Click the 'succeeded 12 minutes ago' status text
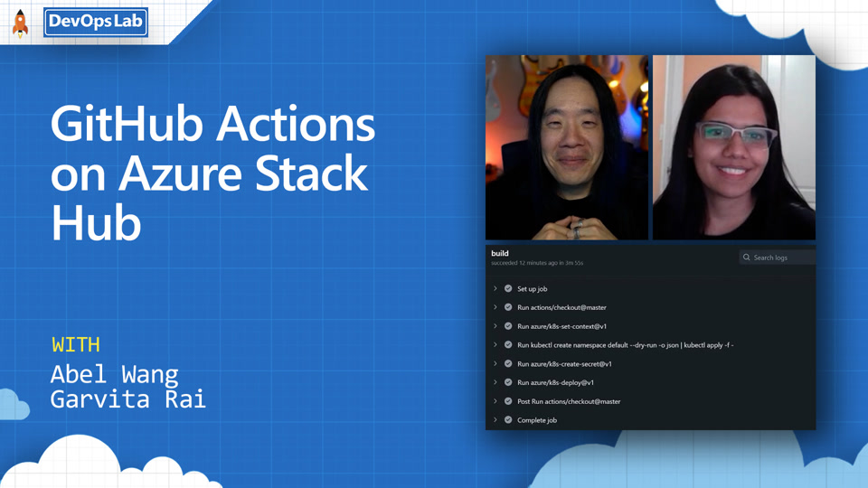 click(x=524, y=263)
